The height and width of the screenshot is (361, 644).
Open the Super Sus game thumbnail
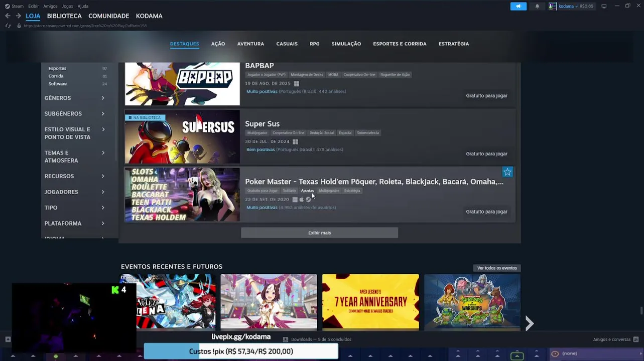point(182,137)
